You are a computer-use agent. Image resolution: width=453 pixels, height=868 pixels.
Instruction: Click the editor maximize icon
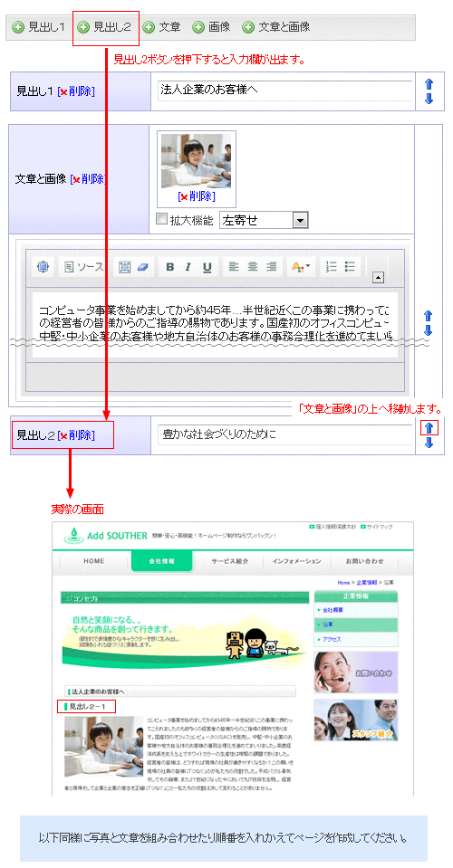click(43, 267)
